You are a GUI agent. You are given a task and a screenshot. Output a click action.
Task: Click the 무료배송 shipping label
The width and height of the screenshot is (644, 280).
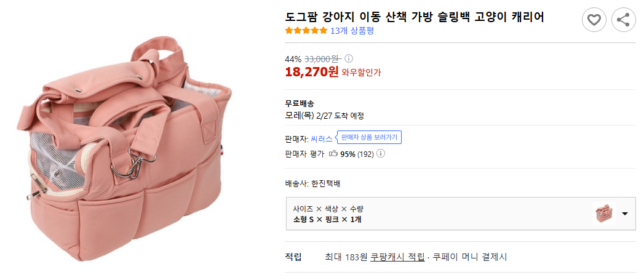(300, 103)
